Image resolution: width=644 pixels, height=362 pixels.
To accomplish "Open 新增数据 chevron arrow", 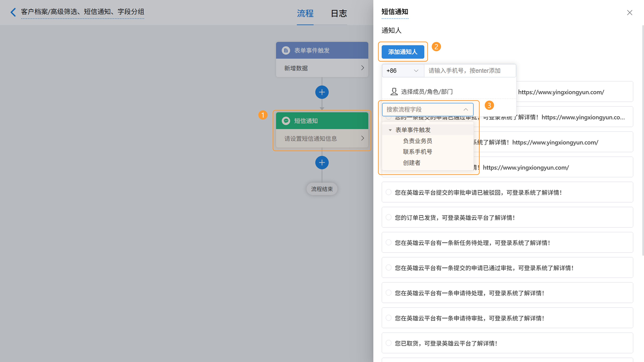I will [x=362, y=68].
